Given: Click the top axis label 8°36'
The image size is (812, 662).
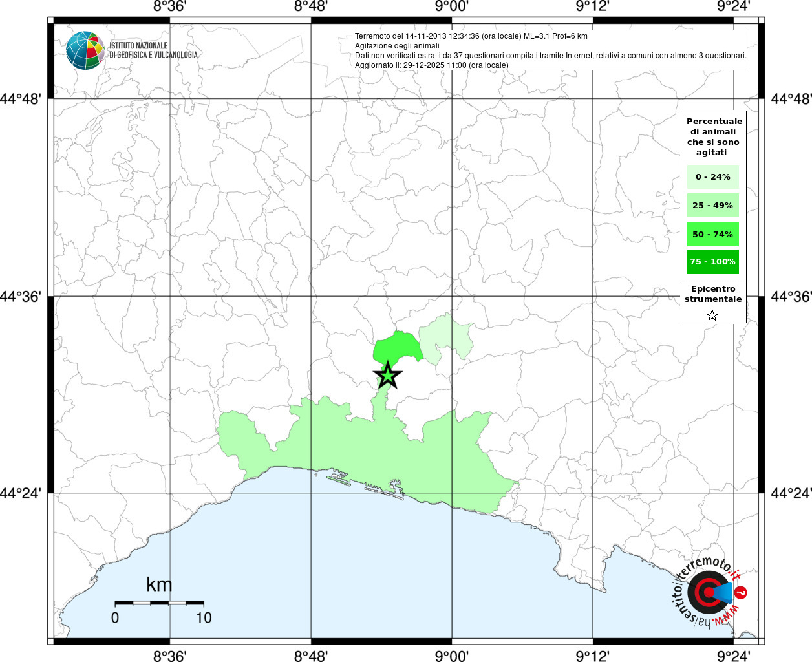Looking at the screenshot, I should click(170, 7).
